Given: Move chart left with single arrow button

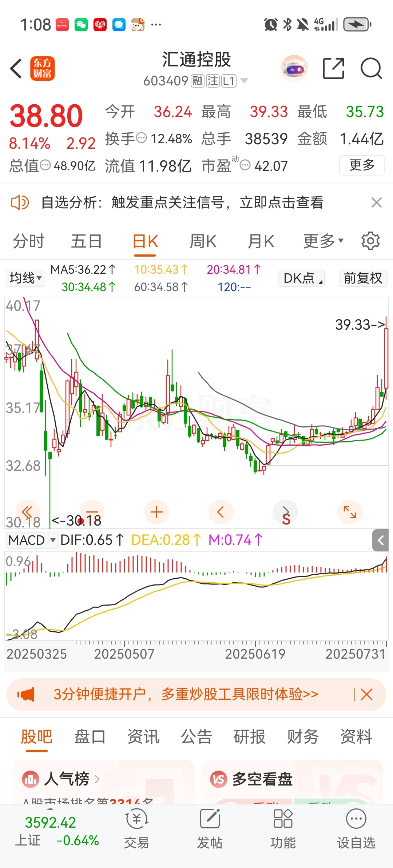Looking at the screenshot, I should coord(221,512).
